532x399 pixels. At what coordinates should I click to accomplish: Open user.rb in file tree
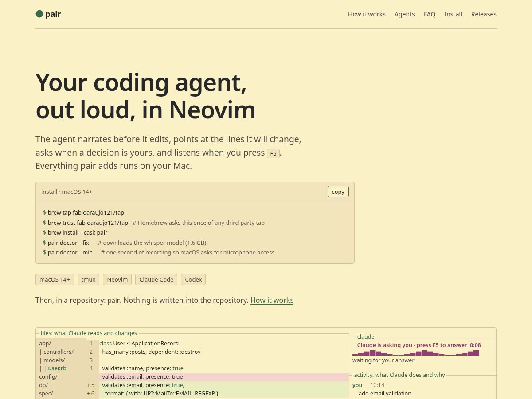tap(57, 368)
